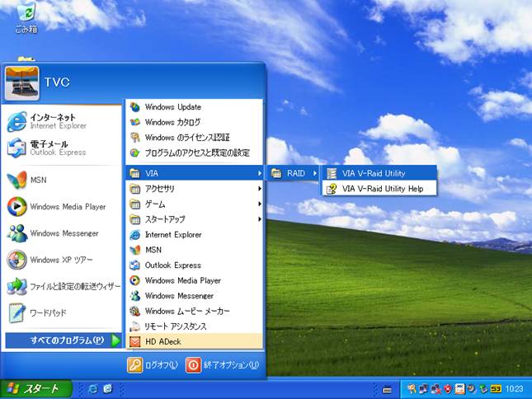The width and height of the screenshot is (532, 399).
Task: Open Windows Messenger from the left column
Action: point(61,233)
